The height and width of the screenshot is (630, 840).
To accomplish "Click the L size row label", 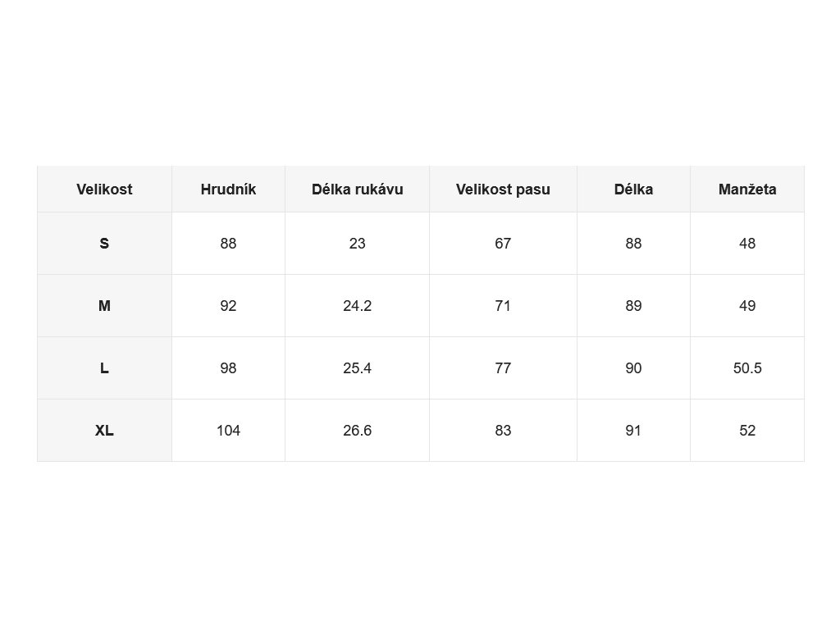I will point(104,368).
